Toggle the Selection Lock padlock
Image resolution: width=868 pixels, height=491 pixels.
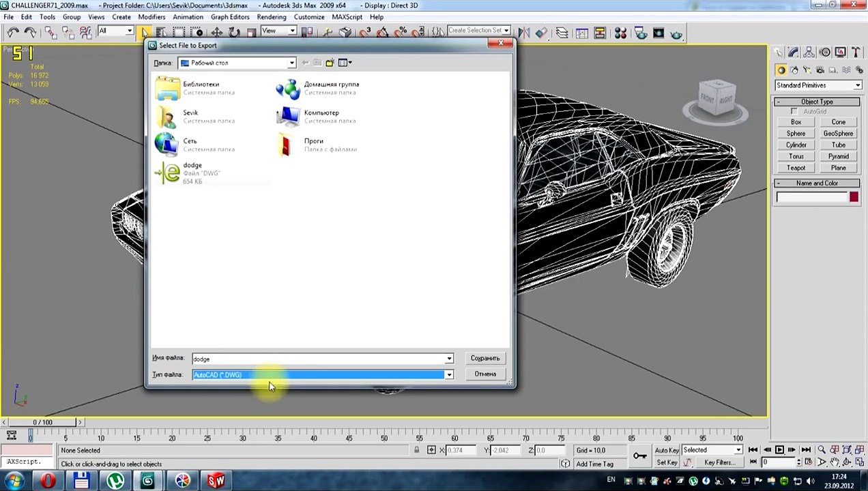pyautogui.click(x=416, y=450)
